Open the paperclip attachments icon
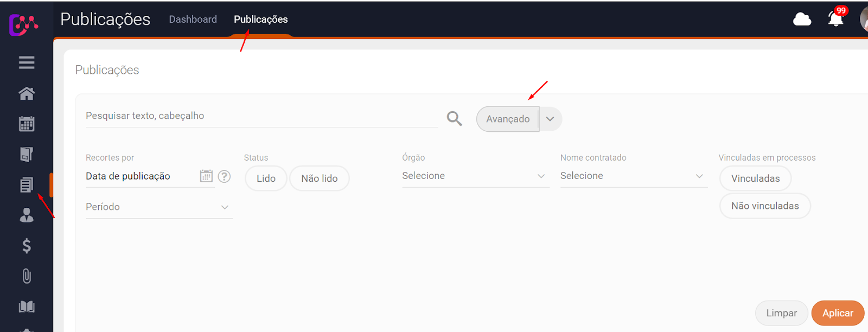 point(27,276)
